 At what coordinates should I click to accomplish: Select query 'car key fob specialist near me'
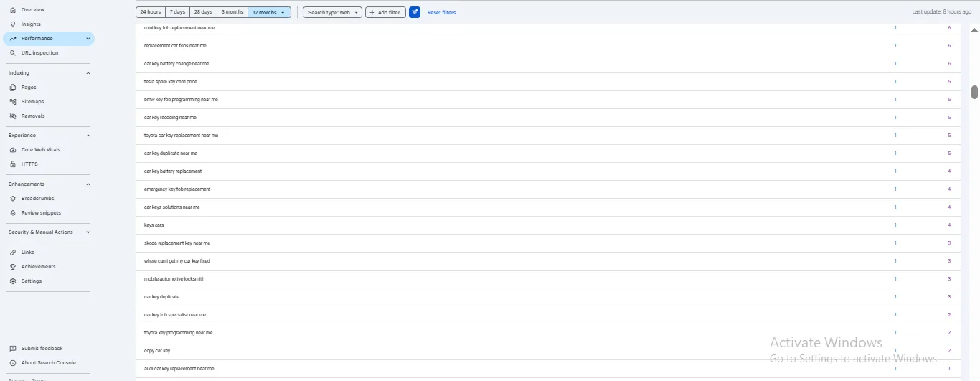pos(175,315)
